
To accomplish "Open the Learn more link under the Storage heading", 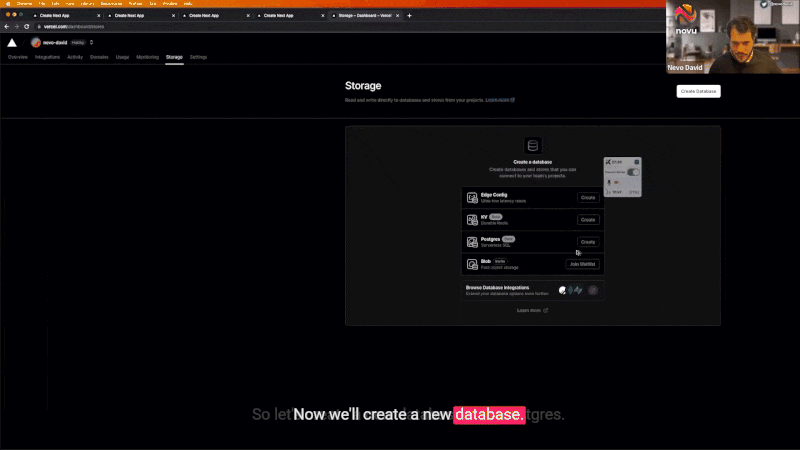I will [x=500, y=100].
